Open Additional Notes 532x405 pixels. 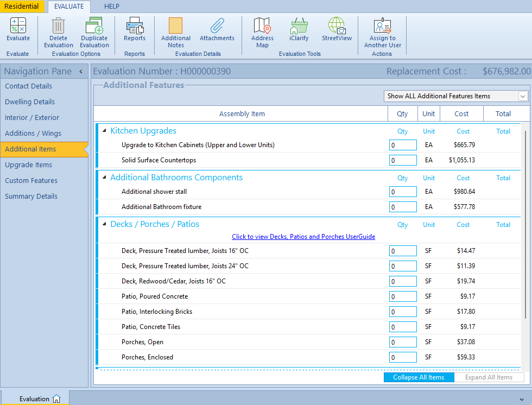(x=175, y=26)
